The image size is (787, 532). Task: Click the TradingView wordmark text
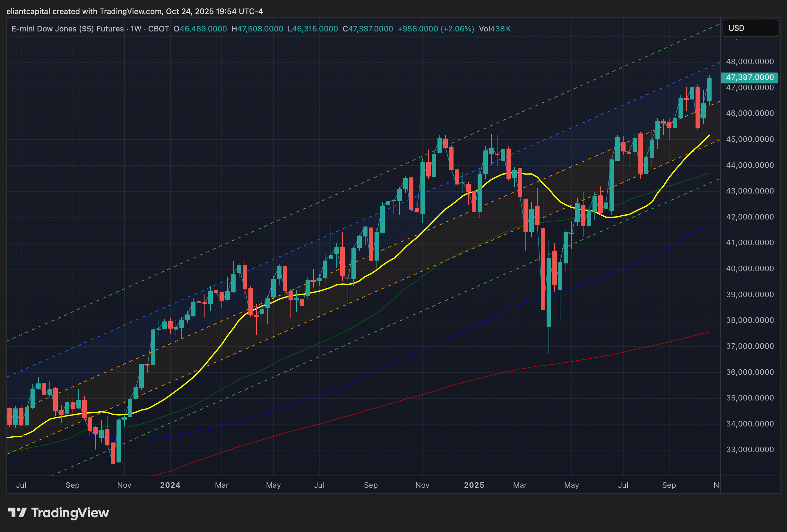click(x=70, y=513)
